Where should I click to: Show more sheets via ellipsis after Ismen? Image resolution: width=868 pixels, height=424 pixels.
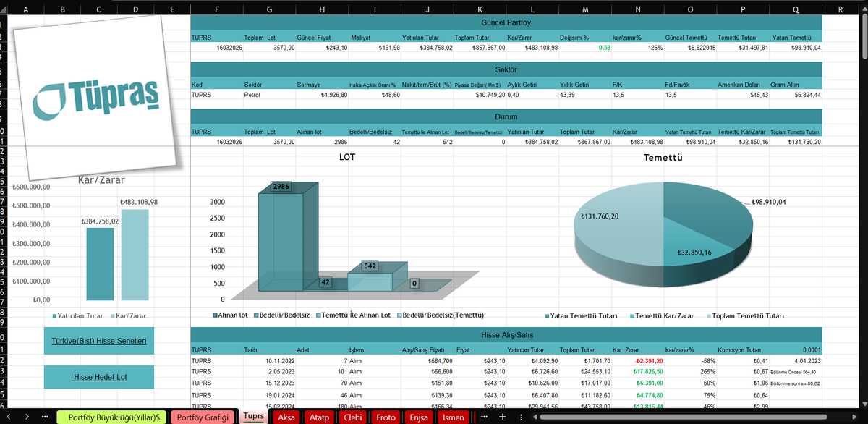(x=483, y=417)
